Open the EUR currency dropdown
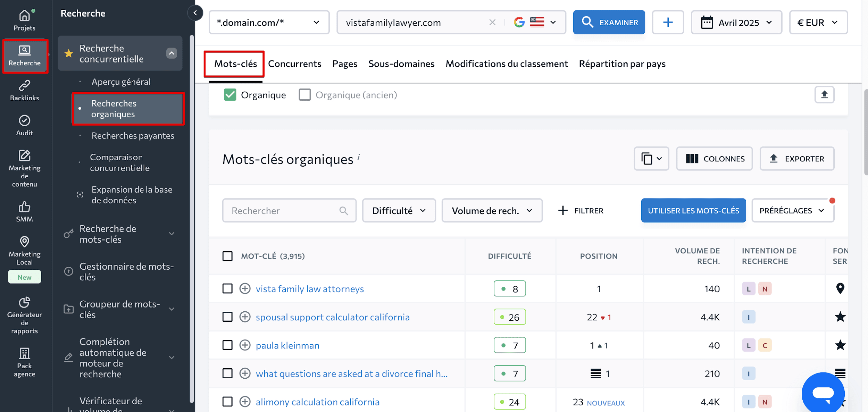The width and height of the screenshot is (868, 412). point(818,23)
